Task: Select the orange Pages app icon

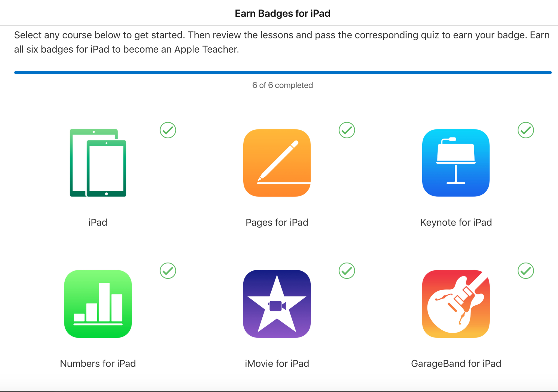Action: (x=277, y=163)
